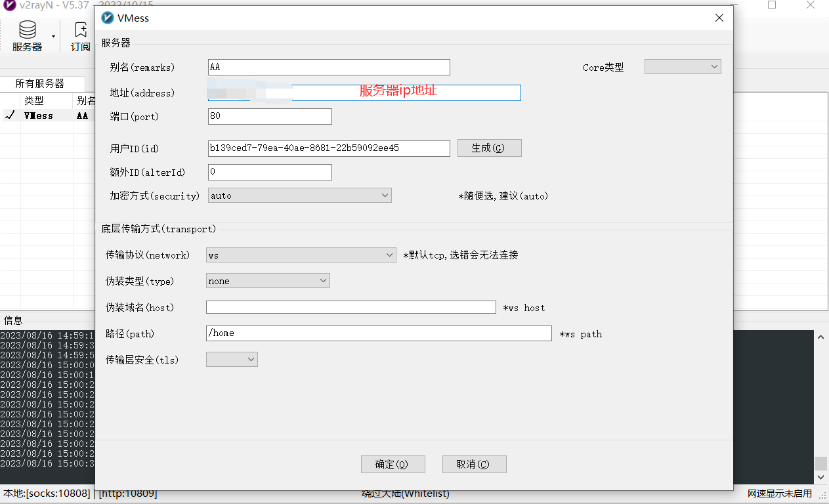Focus the 路径(path) input field
The height and width of the screenshot is (504, 829).
pos(379,333)
